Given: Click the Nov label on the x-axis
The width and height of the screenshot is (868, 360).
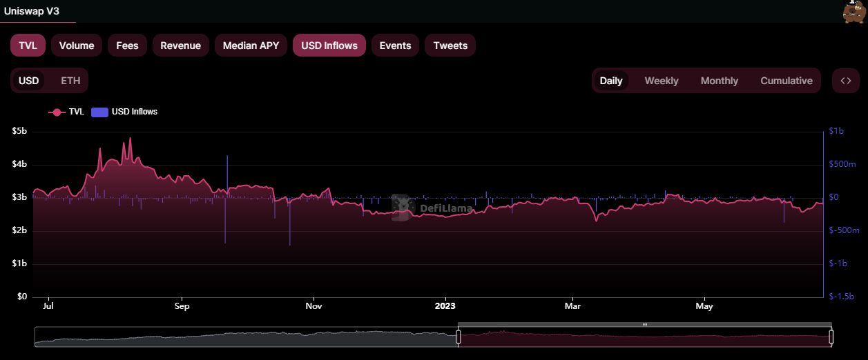Looking at the screenshot, I should [x=314, y=306].
